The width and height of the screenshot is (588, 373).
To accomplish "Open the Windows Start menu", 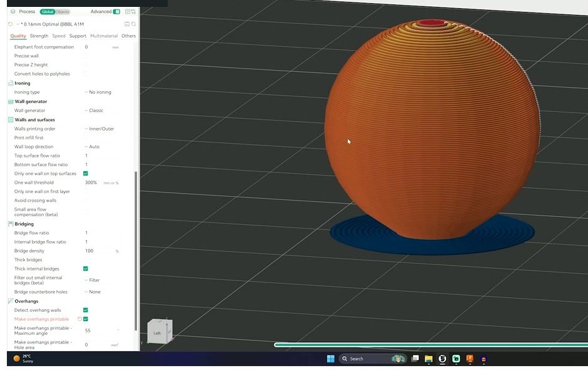I will click(330, 359).
